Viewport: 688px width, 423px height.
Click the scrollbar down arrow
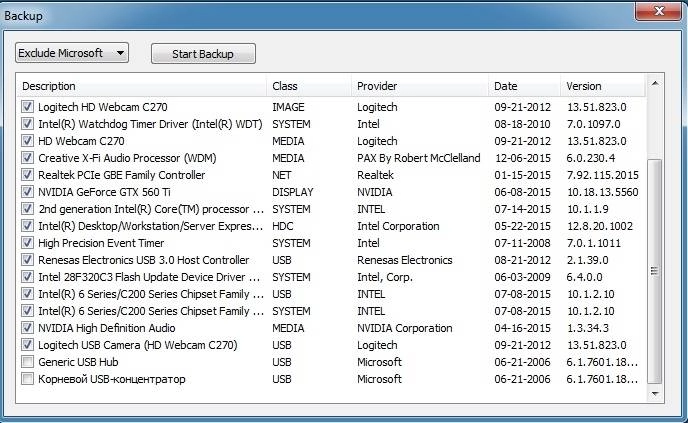(655, 394)
